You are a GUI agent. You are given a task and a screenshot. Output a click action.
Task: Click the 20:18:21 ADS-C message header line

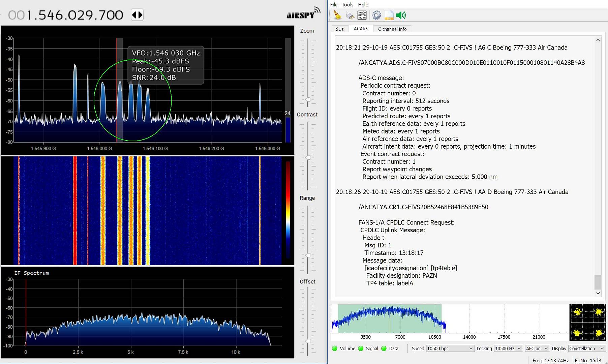tap(452, 48)
